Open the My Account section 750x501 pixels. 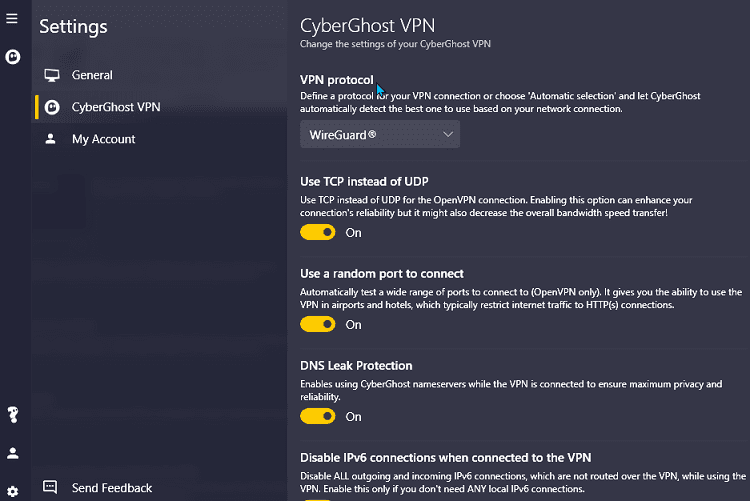(x=103, y=139)
